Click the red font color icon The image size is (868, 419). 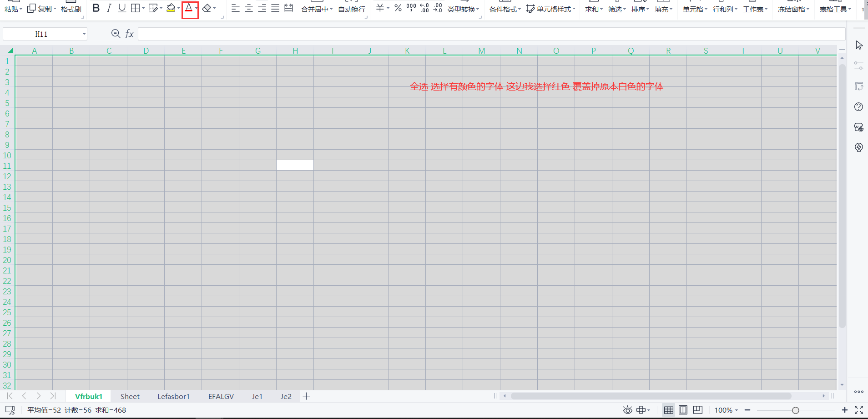pyautogui.click(x=188, y=8)
